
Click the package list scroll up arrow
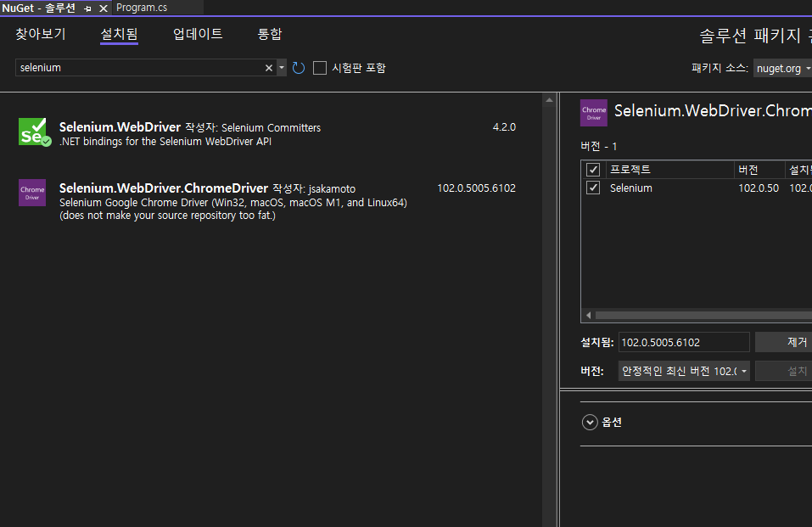550,100
